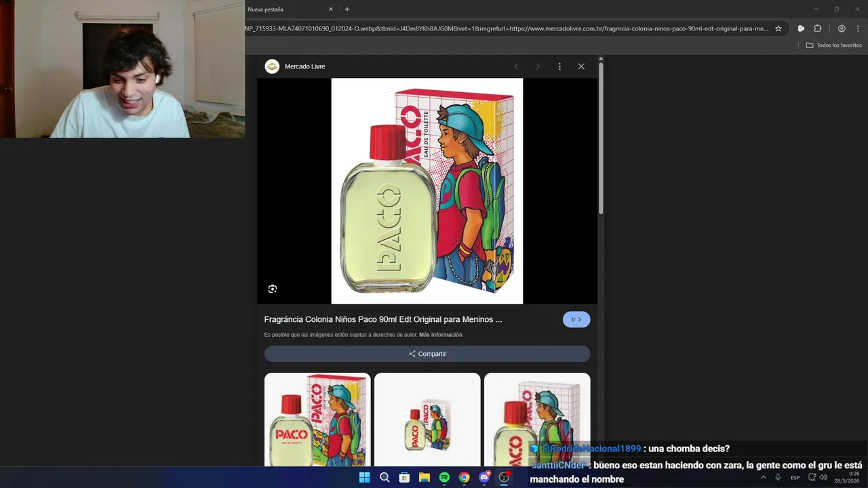Restore down the Chrome window
Image resolution: width=868 pixels, height=488 pixels.
pyautogui.click(x=837, y=9)
